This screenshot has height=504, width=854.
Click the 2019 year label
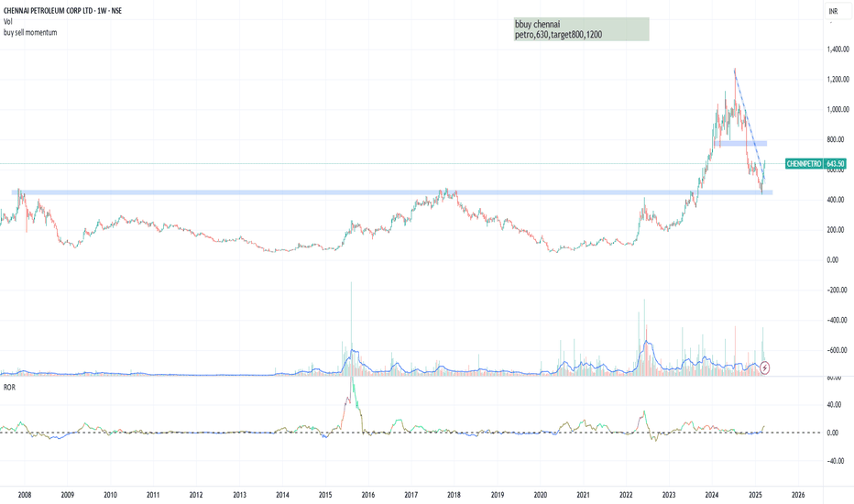point(498,495)
